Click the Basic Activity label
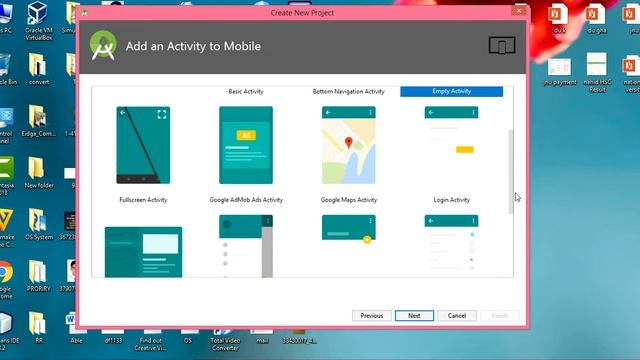Image resolution: width=640 pixels, height=360 pixels. (246, 91)
